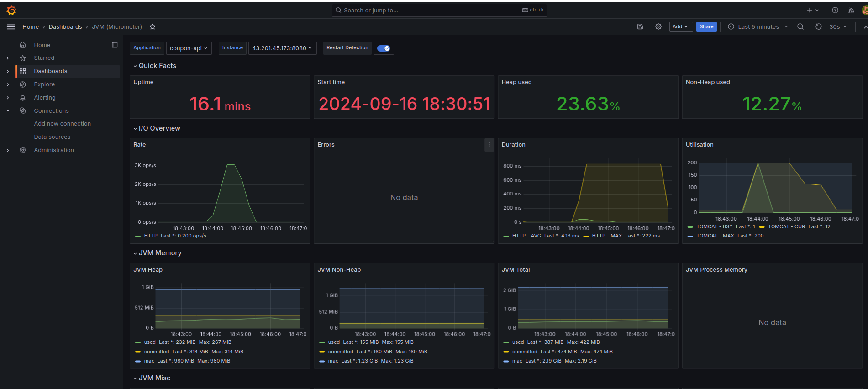The width and height of the screenshot is (868, 389).
Task: Click committed color swatch in JVM Total legend
Action: click(x=506, y=352)
